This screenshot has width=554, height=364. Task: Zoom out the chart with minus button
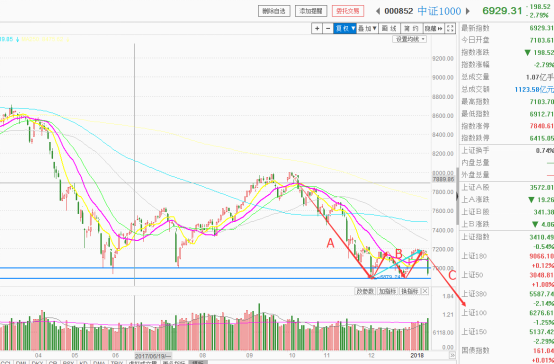[x=328, y=29]
